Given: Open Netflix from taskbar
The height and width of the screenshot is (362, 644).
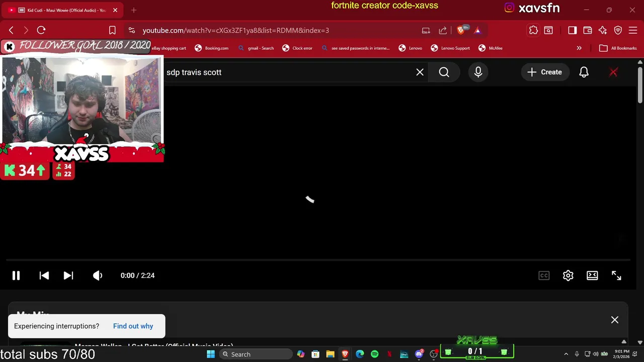Looking at the screenshot, I should coord(389,354).
